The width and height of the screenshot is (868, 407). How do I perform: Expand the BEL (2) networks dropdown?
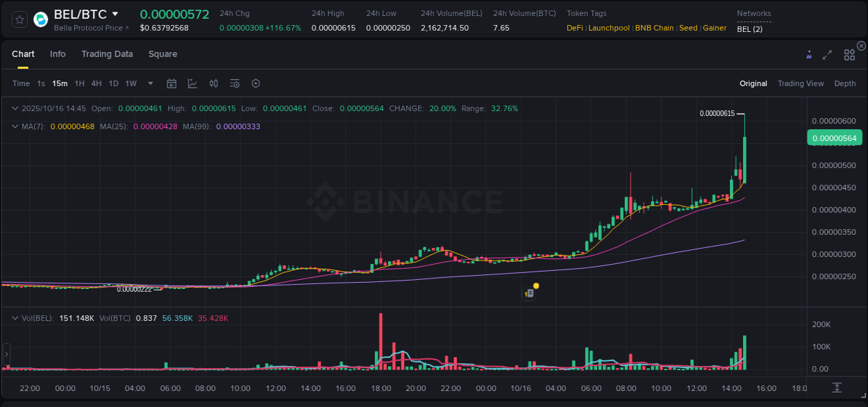coord(751,29)
